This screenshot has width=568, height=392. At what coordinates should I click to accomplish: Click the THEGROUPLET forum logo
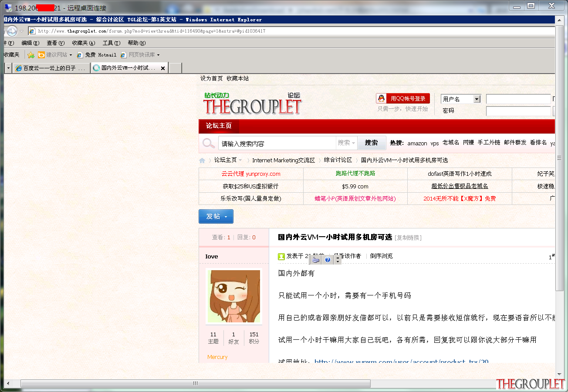click(252, 104)
